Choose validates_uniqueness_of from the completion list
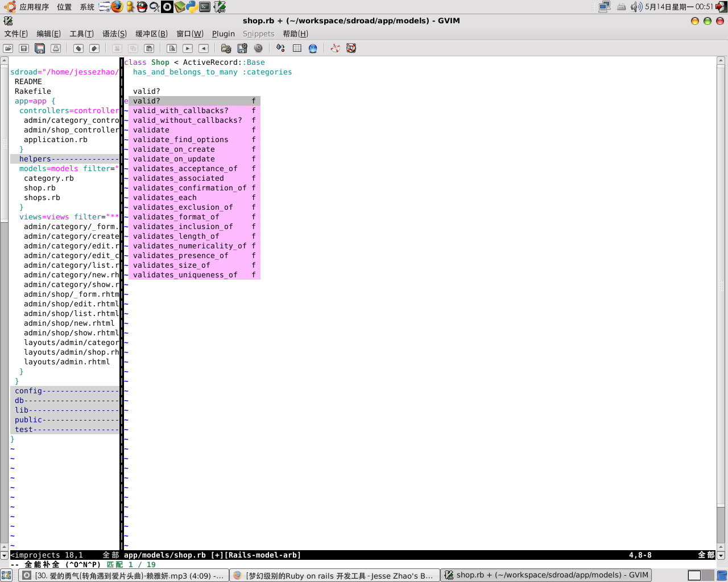728x582 pixels. pos(195,275)
